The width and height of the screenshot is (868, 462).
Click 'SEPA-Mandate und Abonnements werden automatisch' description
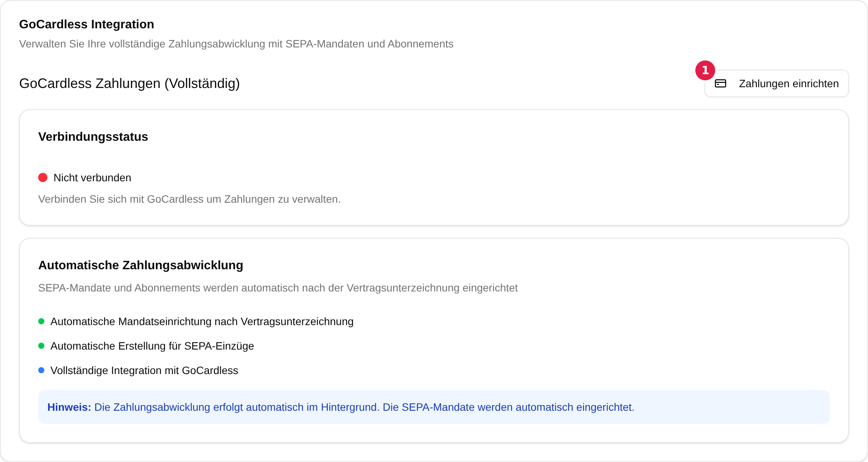pos(278,288)
